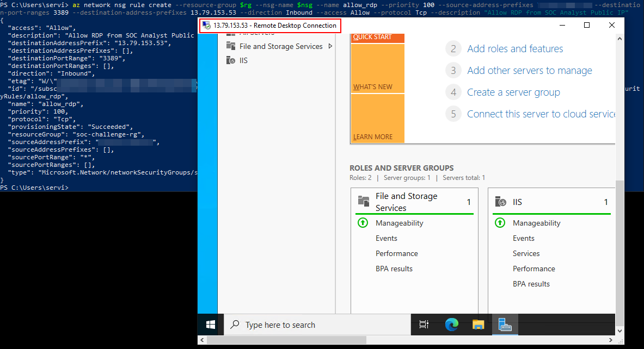Expand File and Storage Services arrow
Screen dimensions: 644x349
(x=330, y=46)
